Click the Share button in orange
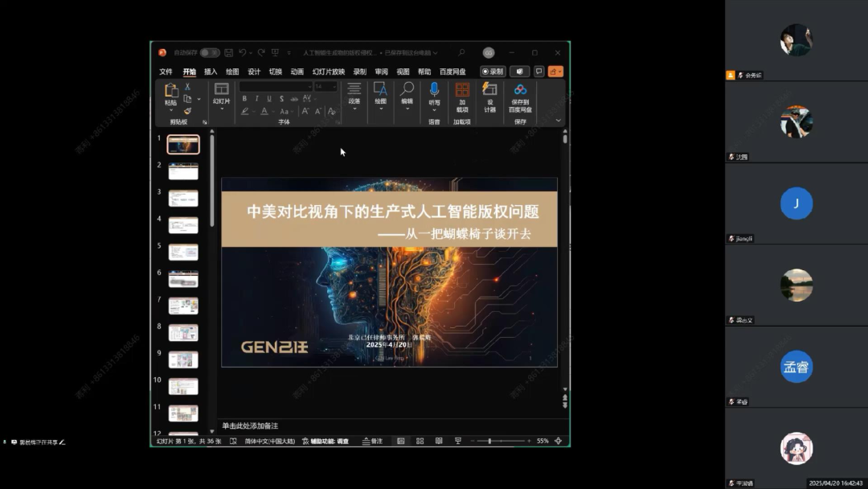Image resolution: width=868 pixels, height=489 pixels. (x=555, y=72)
